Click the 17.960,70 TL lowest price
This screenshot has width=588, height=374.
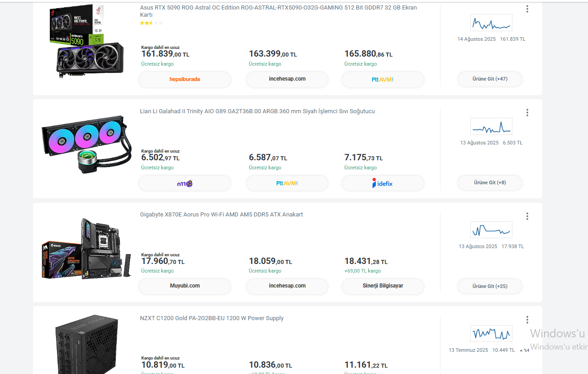pyautogui.click(x=163, y=262)
